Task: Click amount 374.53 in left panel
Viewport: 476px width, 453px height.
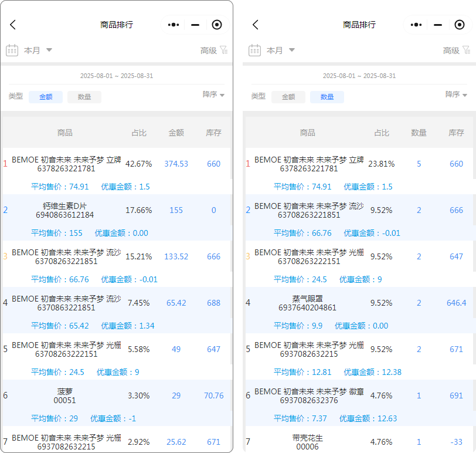Action: (176, 164)
